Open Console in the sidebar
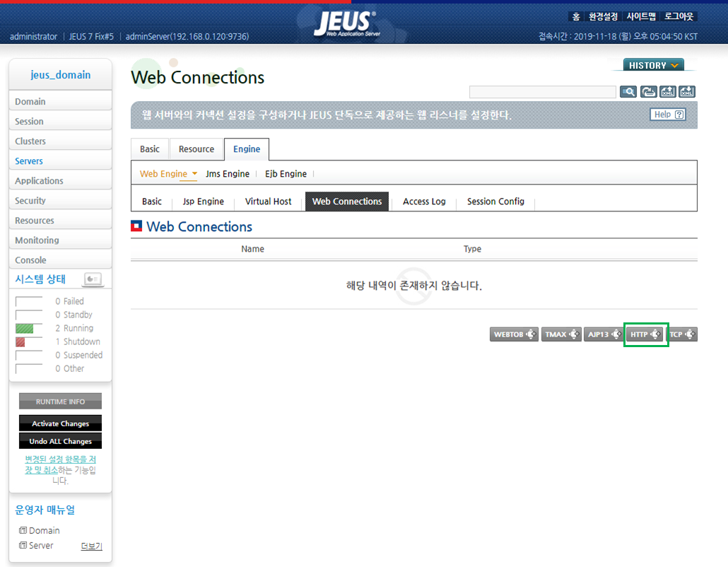 pos(60,260)
